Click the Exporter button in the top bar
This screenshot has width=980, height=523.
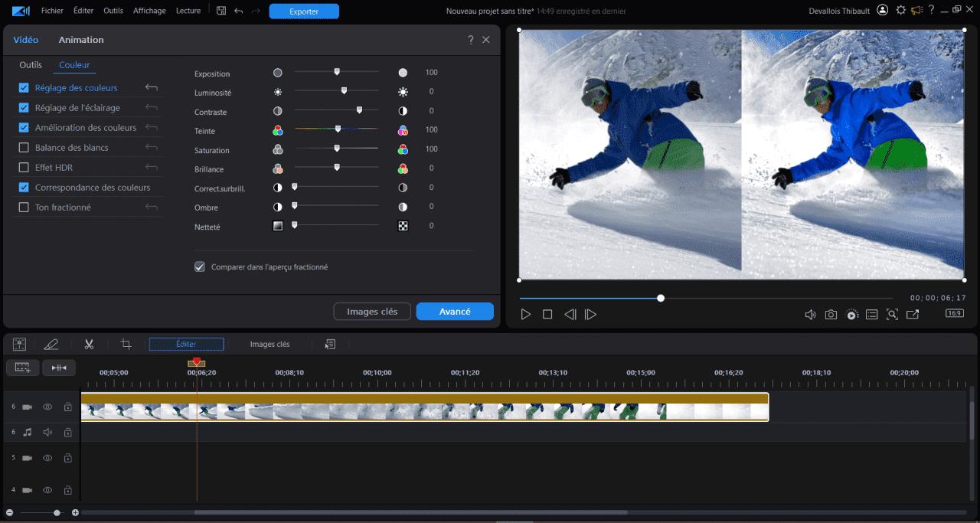(x=304, y=11)
